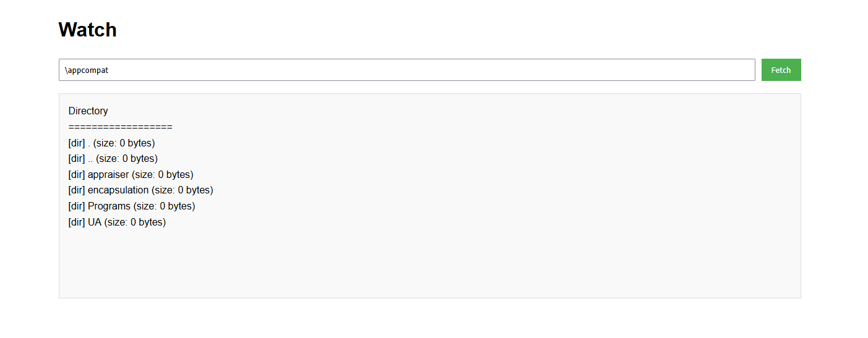Click the [dir] tag beside appraiser

(x=77, y=175)
